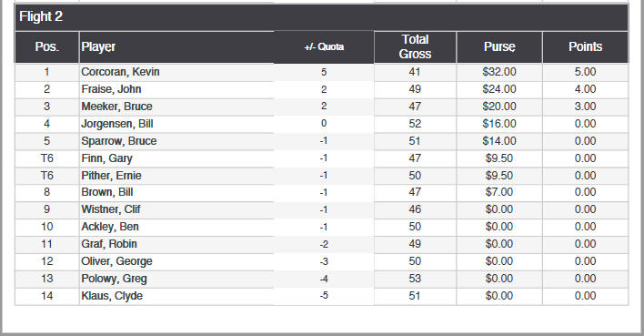The width and height of the screenshot is (644, 336).
Task: Open Jorgensen, Bill row
Action: click(x=322, y=124)
